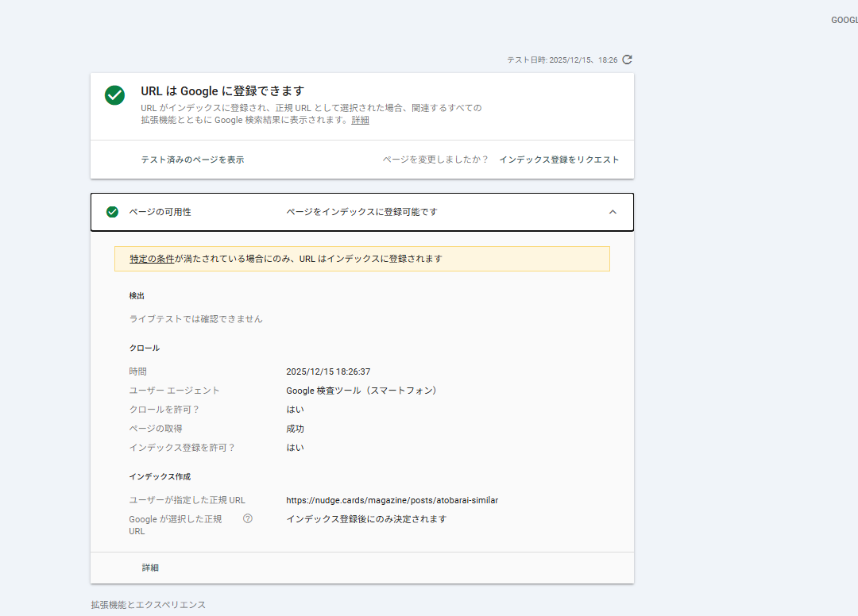The height and width of the screenshot is (616, 858).
Task: Click インデックス登録をリクエスト
Action: click(559, 160)
